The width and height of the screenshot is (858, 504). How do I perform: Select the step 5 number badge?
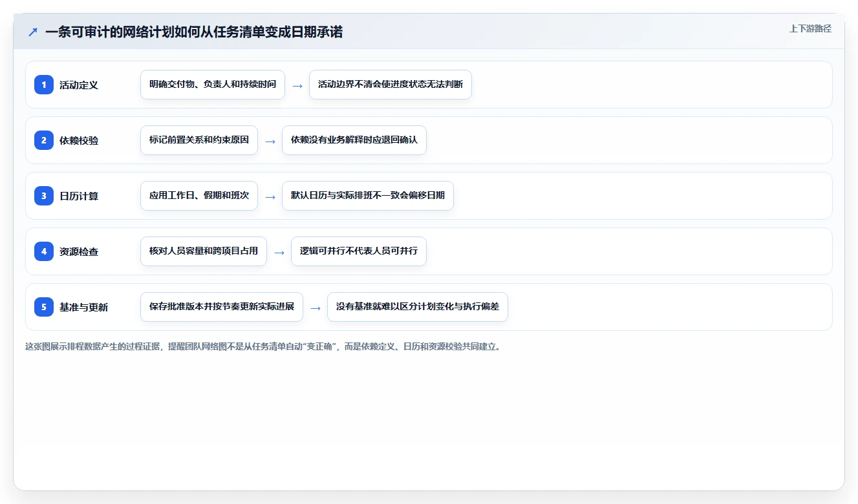[x=44, y=307]
